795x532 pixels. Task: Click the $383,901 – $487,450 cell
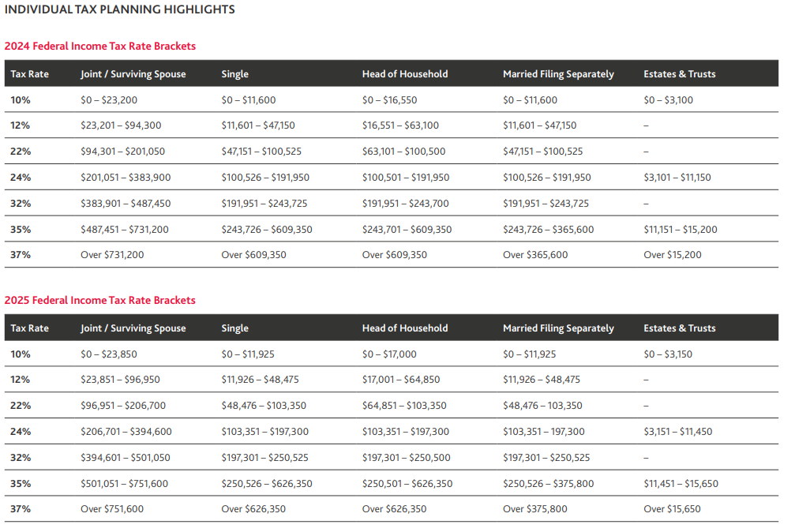pyautogui.click(x=126, y=204)
